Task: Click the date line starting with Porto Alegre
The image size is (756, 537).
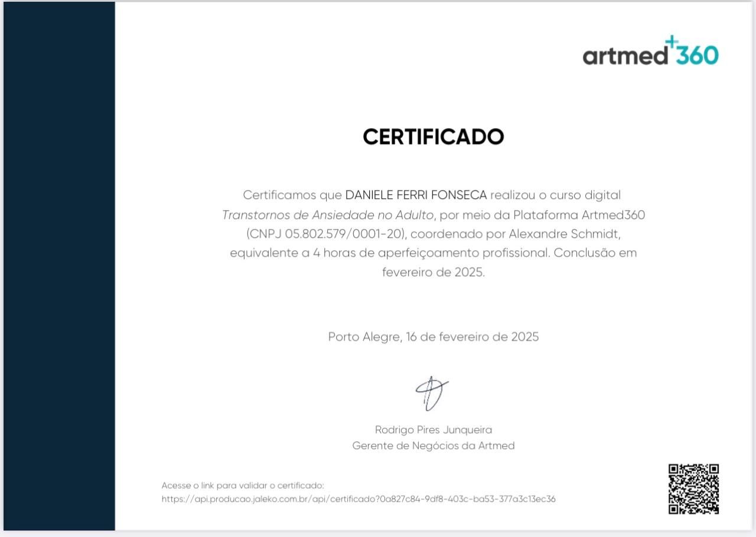Action: coord(433,337)
